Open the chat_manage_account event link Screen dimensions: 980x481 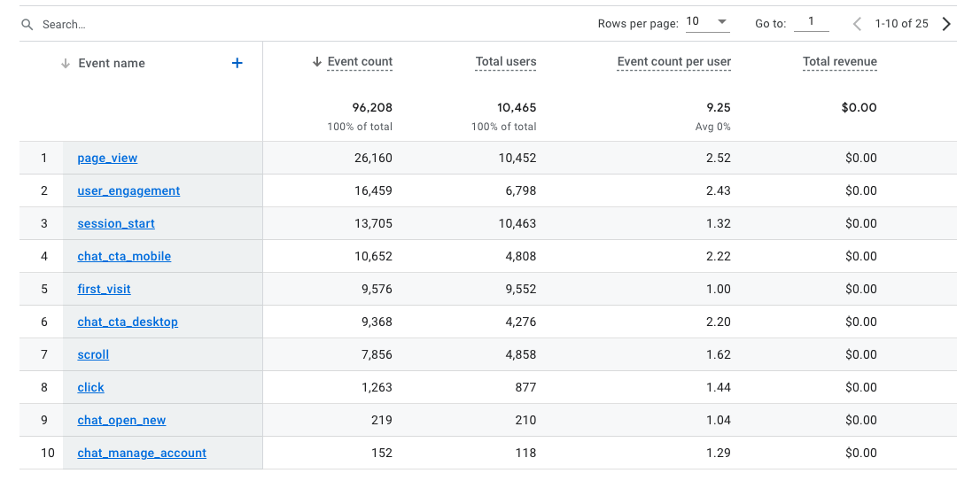(142, 454)
